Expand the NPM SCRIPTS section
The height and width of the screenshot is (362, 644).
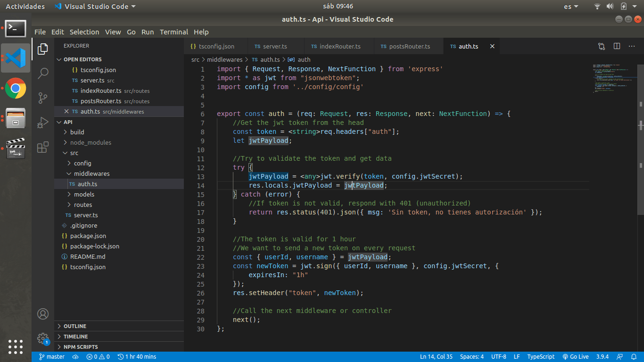pos(81,347)
